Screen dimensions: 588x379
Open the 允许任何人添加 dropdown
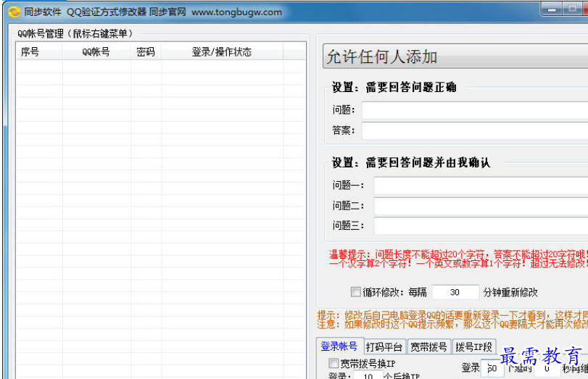coord(455,57)
